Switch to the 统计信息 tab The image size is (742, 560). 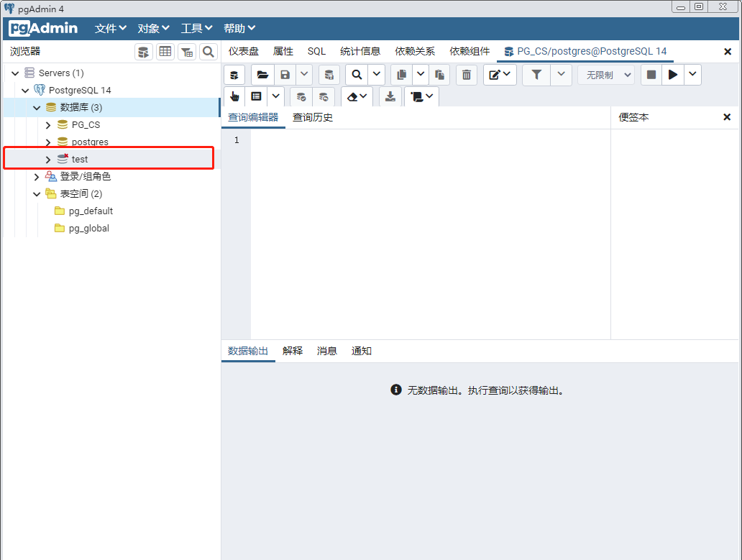[360, 51]
